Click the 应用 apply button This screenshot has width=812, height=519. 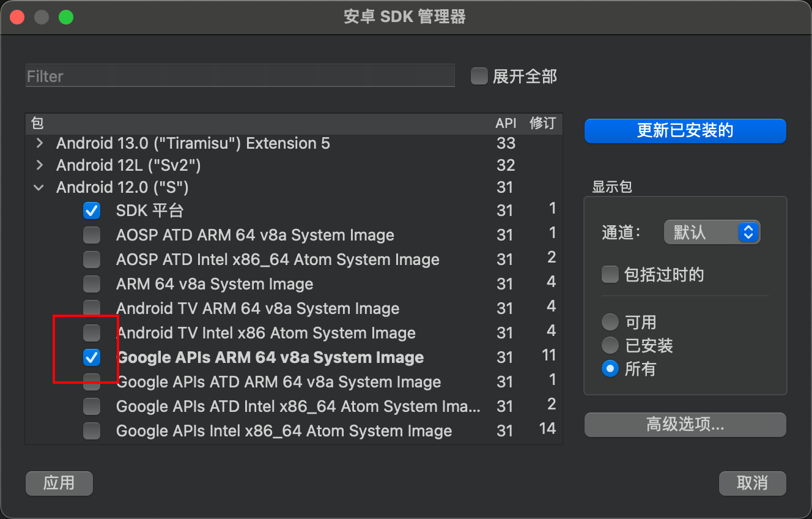pos(59,483)
